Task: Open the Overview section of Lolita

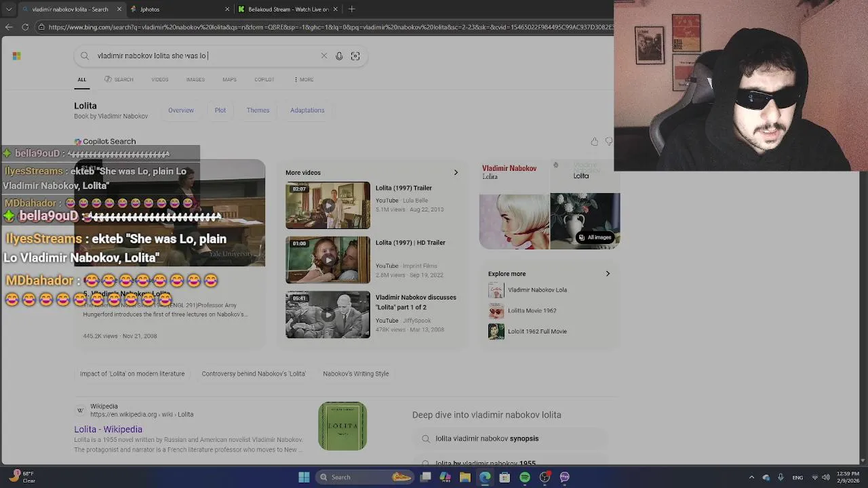Action: click(x=181, y=110)
